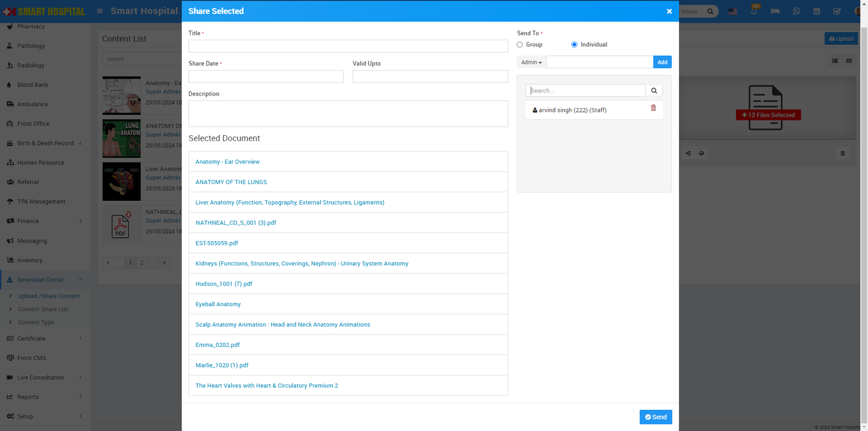868x431 pixels.
Task: Close the Share Selected dialog
Action: 669,11
